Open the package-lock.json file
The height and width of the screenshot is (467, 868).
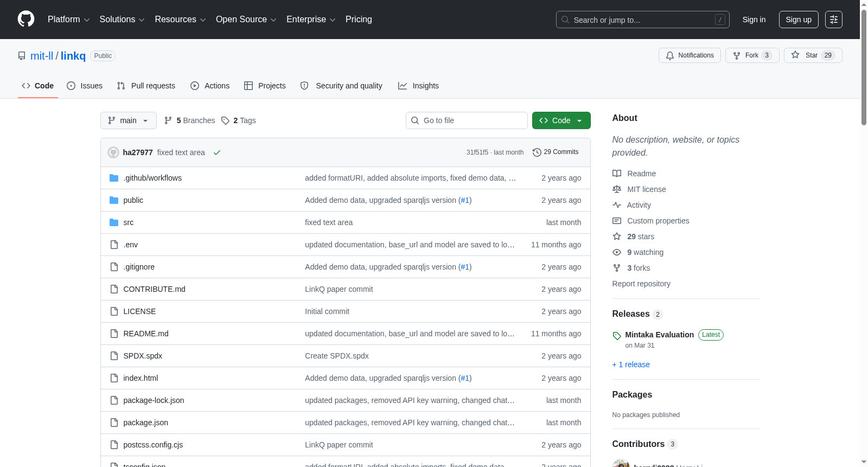(x=154, y=400)
